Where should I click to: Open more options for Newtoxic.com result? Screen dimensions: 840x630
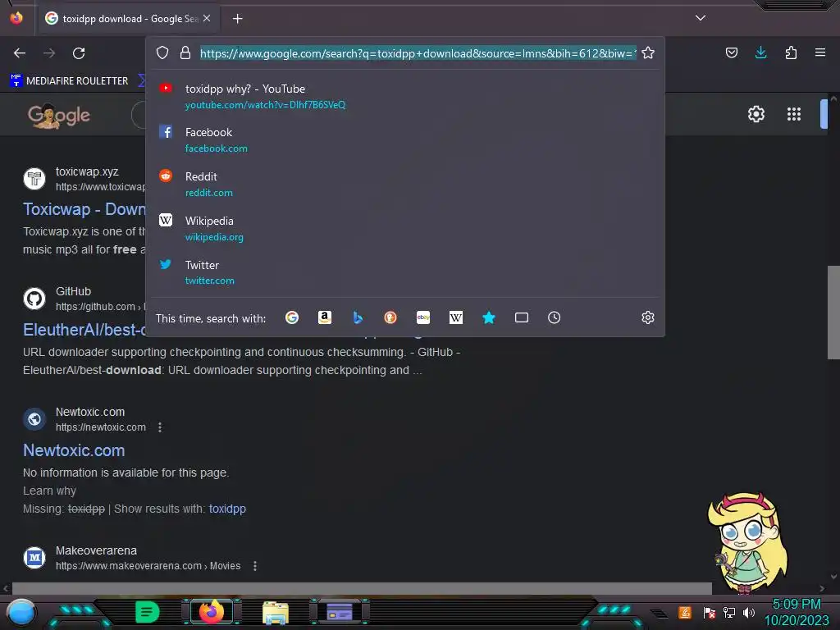pos(160,427)
